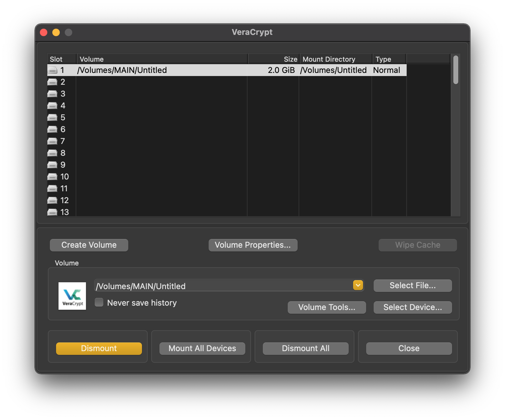Open Volume Tools
The image size is (505, 420).
[327, 307]
